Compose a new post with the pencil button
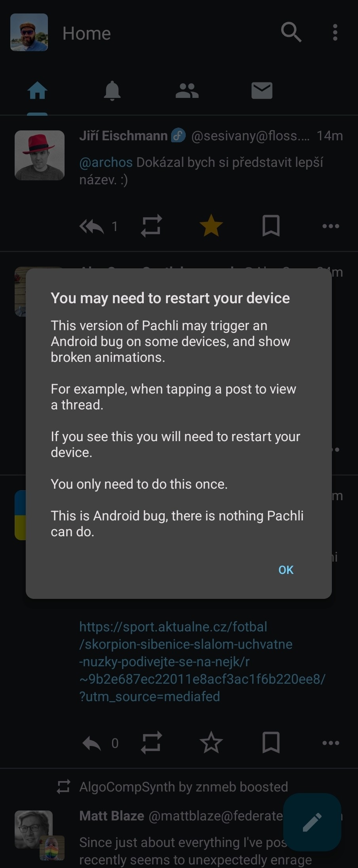 (312, 822)
